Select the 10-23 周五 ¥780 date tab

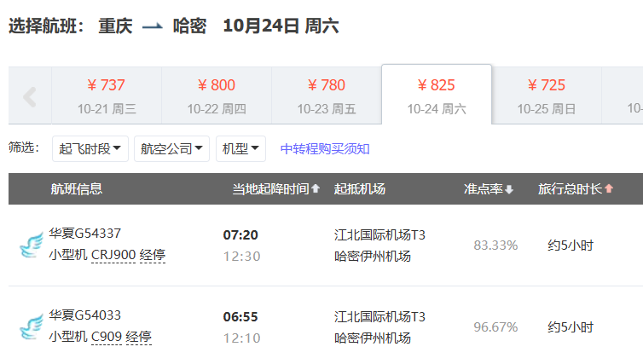327,96
